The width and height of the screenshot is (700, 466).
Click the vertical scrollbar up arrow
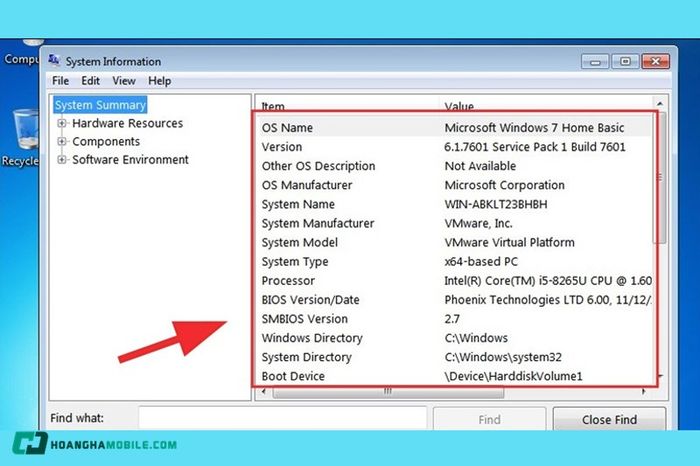pos(660,104)
